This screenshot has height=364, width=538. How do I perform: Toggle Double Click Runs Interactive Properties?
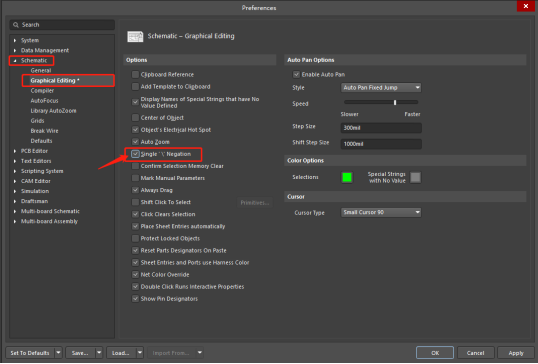[135, 286]
